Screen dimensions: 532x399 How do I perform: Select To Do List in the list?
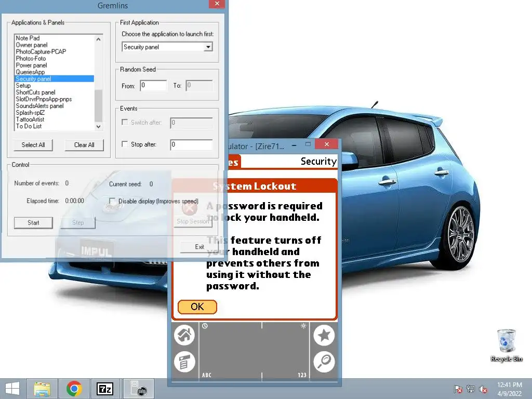pyautogui.click(x=54, y=126)
